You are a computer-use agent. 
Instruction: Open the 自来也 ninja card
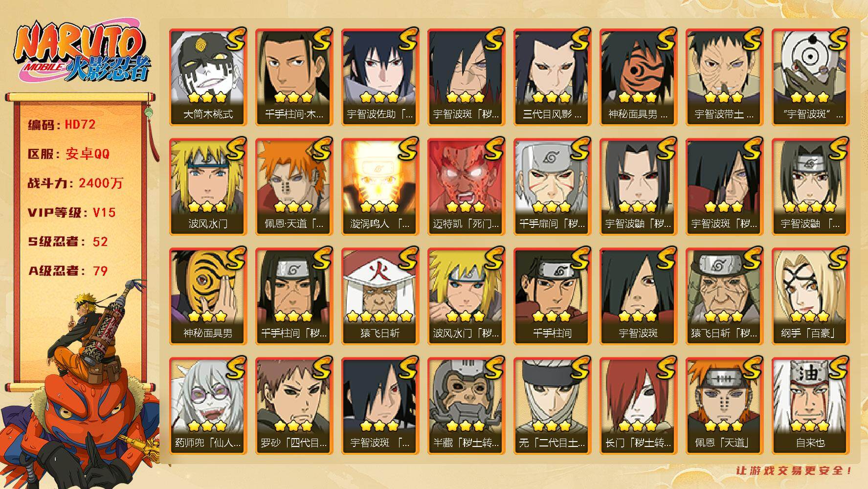[811, 406]
